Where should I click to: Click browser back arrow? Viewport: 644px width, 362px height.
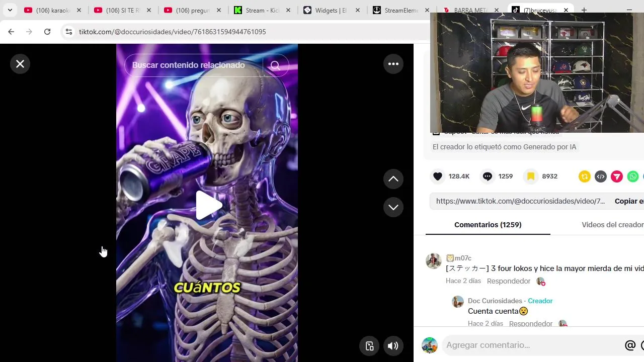coord(11,32)
